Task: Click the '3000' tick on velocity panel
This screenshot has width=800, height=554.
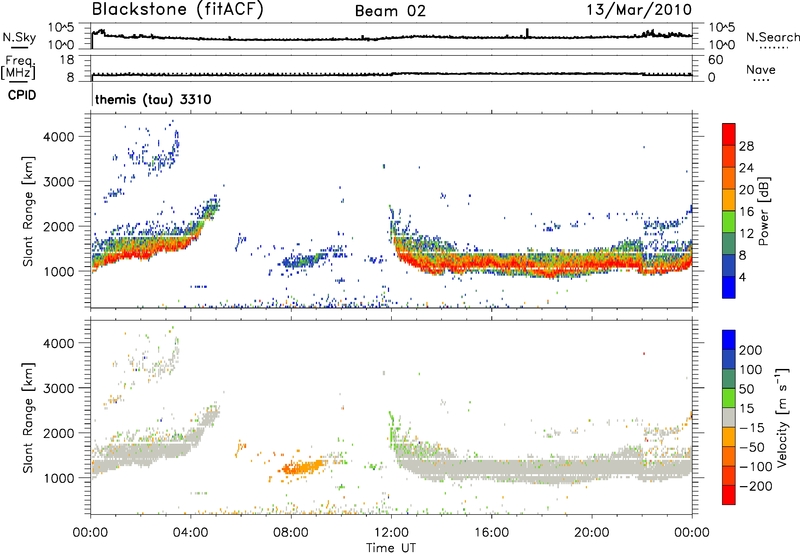Action: click(59, 388)
